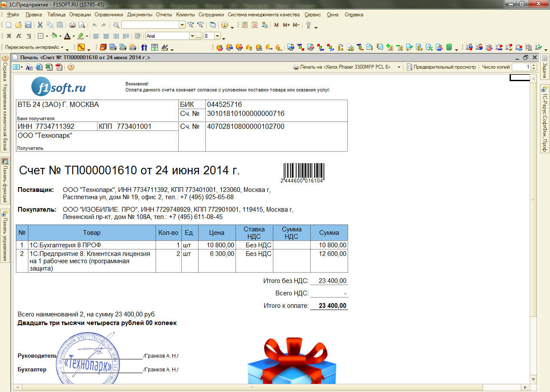Open the Панель управления side tab
550x392 pixels.
pyautogui.click(x=5, y=235)
